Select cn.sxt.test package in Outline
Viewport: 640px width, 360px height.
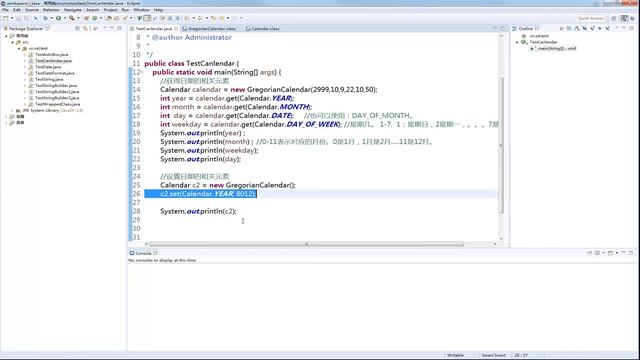coord(538,36)
